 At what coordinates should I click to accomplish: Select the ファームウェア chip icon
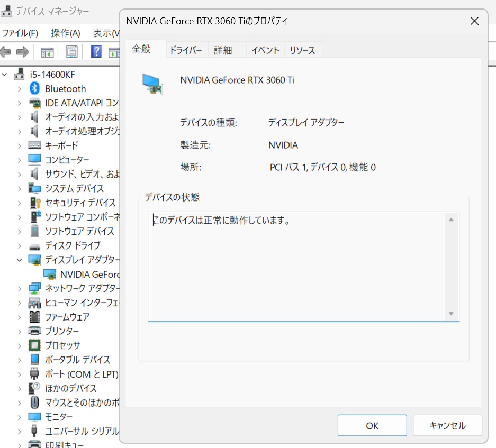(34, 317)
